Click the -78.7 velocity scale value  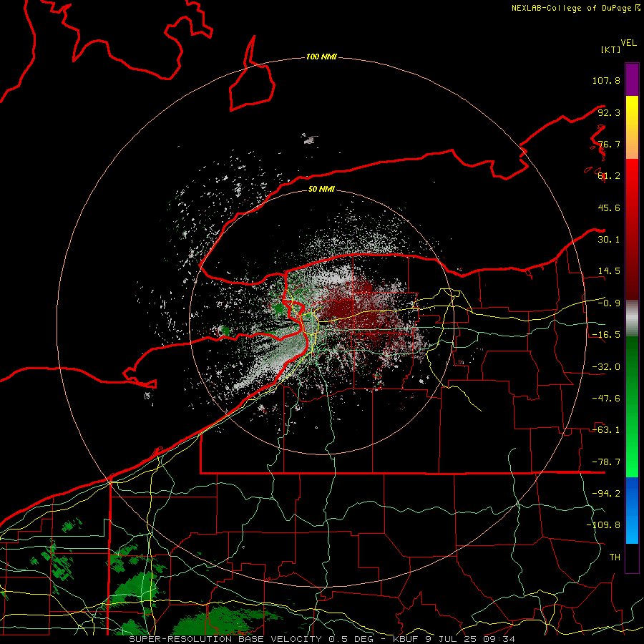[606, 462]
